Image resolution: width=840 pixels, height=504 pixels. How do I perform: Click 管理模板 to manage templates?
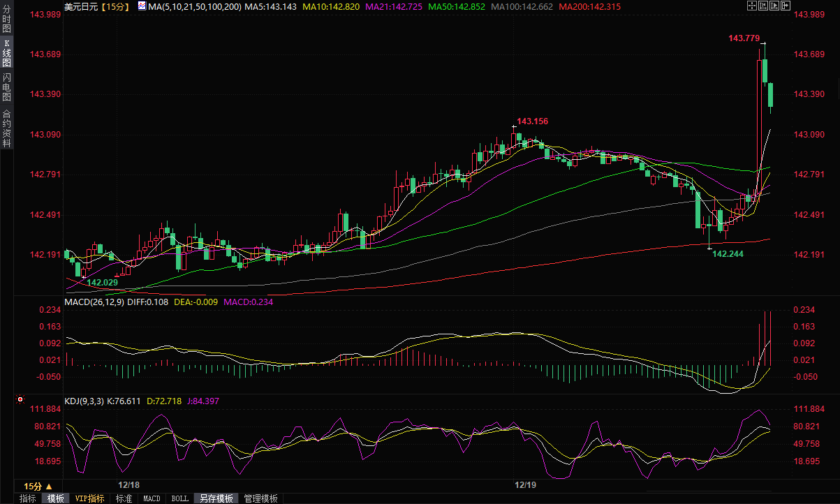(x=260, y=498)
